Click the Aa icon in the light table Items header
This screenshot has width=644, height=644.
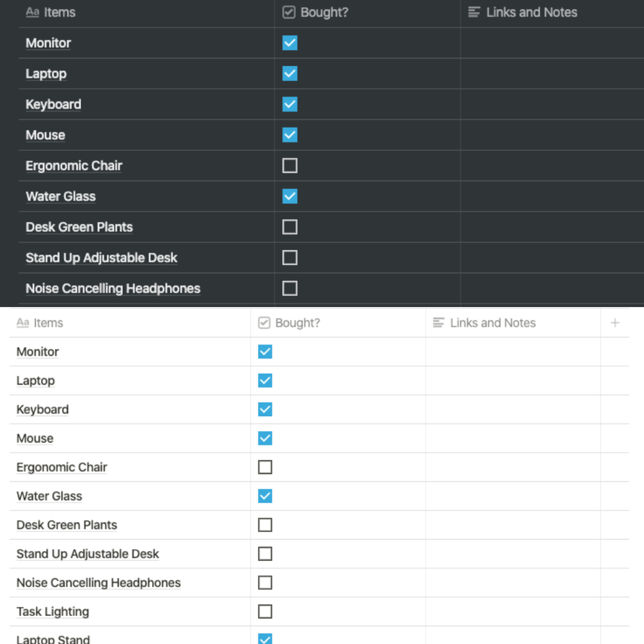tap(23, 323)
